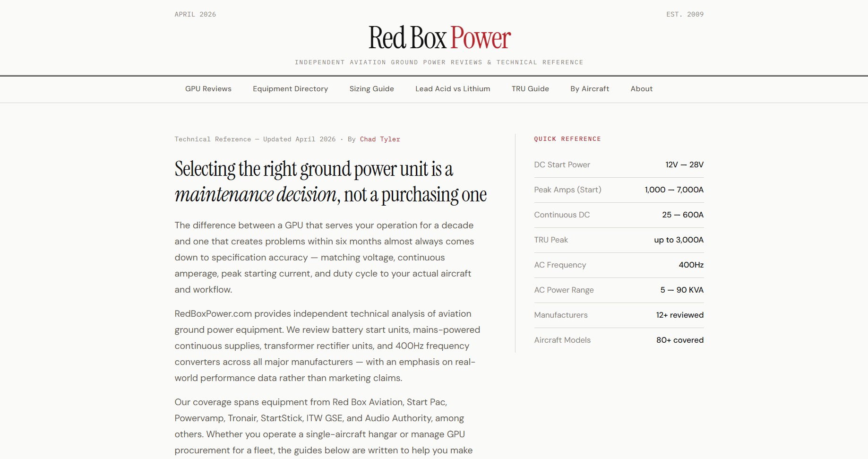Open the TRU Guide nav item
The height and width of the screenshot is (459, 868).
click(x=530, y=89)
